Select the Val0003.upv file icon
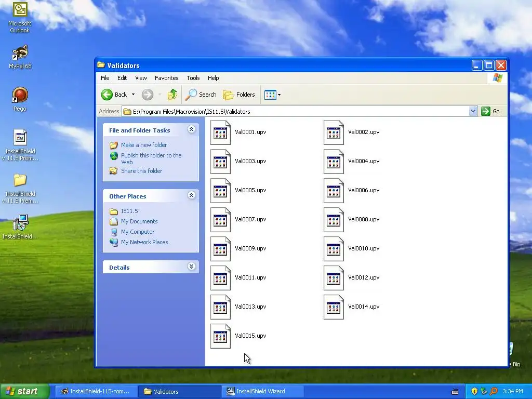532x399 pixels. [220, 162]
